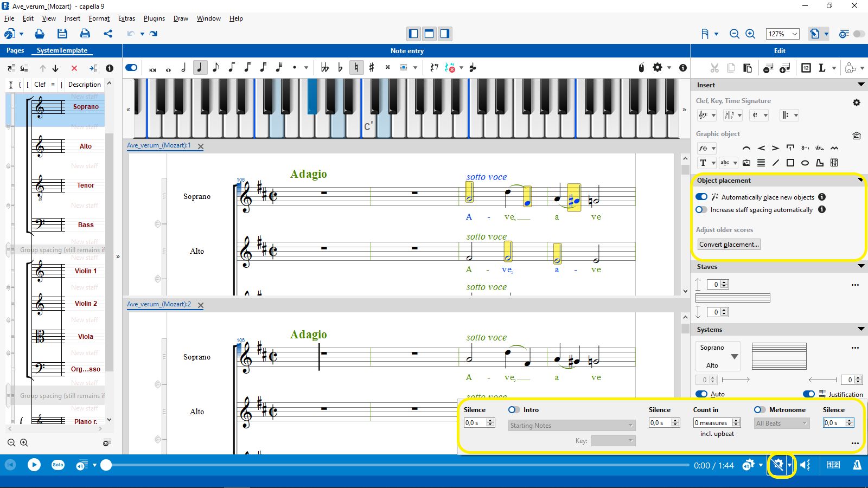Select the quarter note duration

[200, 68]
